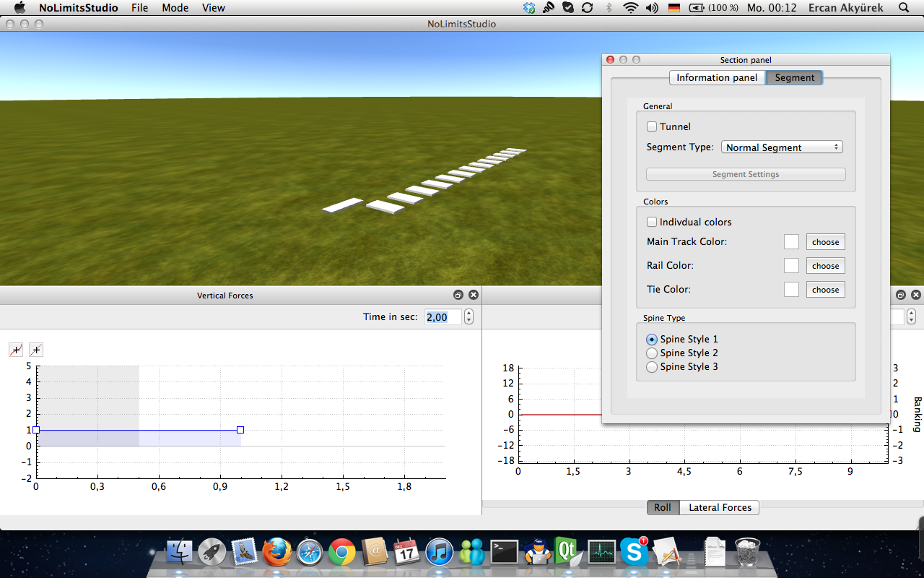The width and height of the screenshot is (924, 578).
Task: Enable the Tunnel checkbox
Action: pyautogui.click(x=652, y=127)
